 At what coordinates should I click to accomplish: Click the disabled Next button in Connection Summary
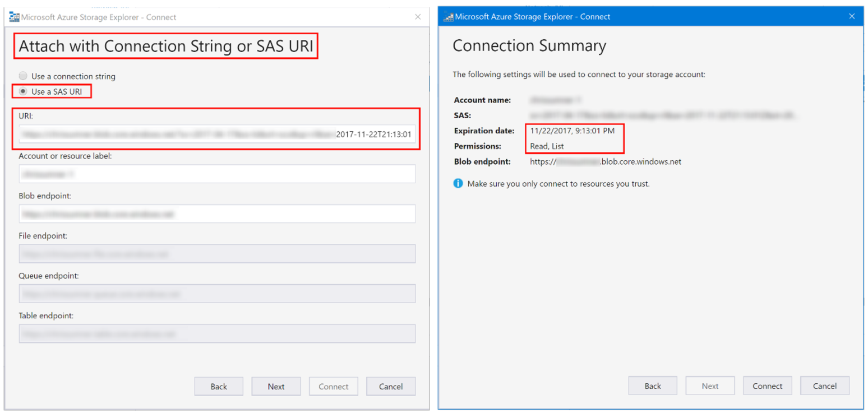[710, 386]
